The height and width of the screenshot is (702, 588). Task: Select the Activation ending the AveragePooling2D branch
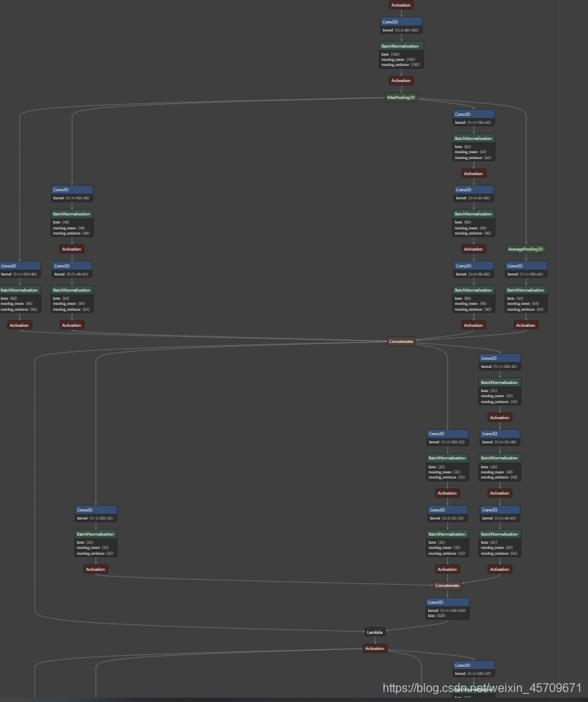pos(526,325)
